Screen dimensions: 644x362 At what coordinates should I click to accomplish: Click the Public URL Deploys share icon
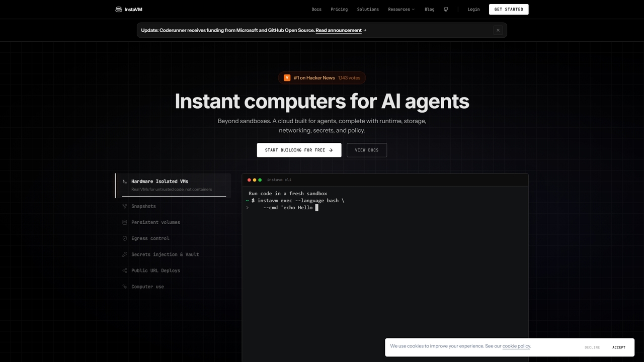click(x=125, y=270)
